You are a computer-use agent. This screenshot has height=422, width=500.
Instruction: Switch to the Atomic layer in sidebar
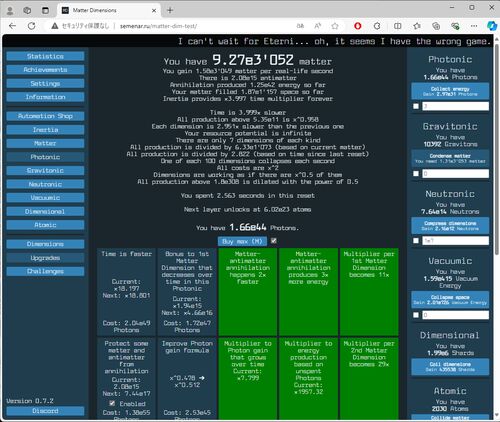[45, 225]
